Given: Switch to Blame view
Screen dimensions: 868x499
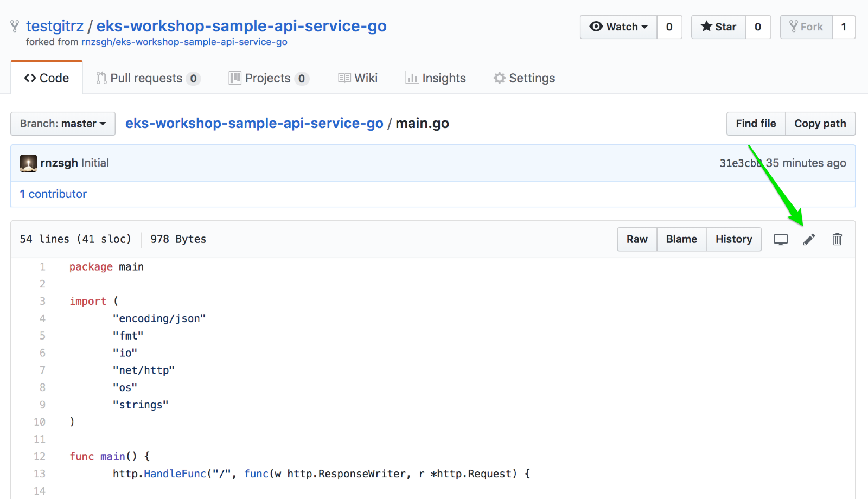Looking at the screenshot, I should (681, 239).
